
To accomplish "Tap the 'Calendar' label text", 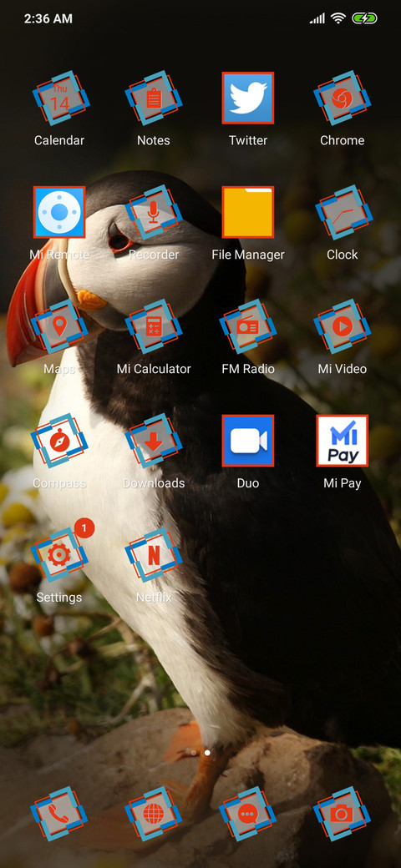I will (x=59, y=140).
